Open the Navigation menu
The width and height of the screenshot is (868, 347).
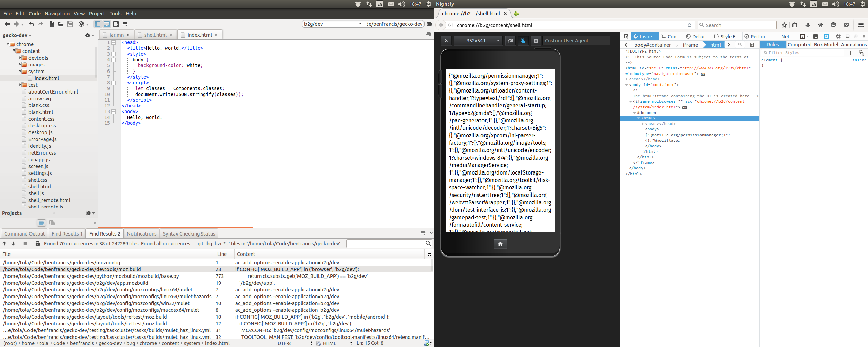(57, 14)
